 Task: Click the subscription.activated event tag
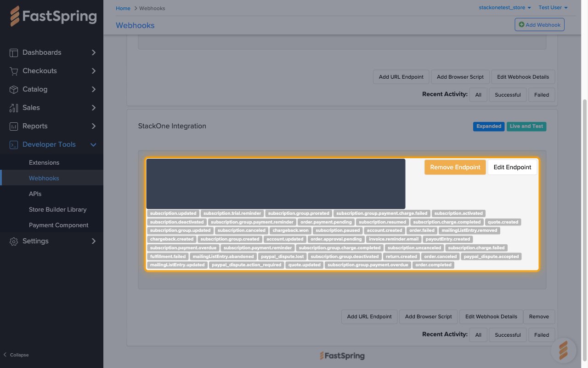(458, 213)
